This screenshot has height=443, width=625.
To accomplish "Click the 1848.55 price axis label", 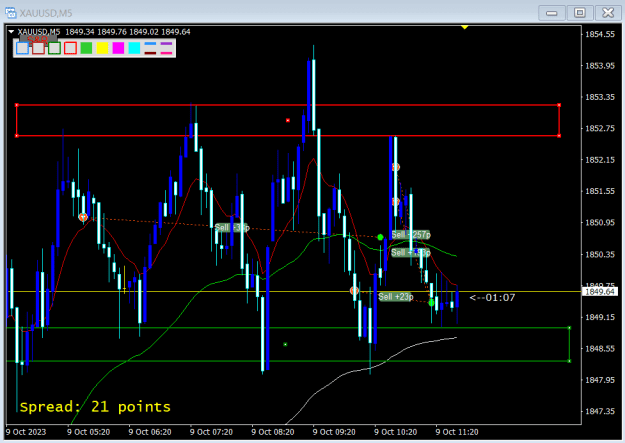I will click(600, 348).
